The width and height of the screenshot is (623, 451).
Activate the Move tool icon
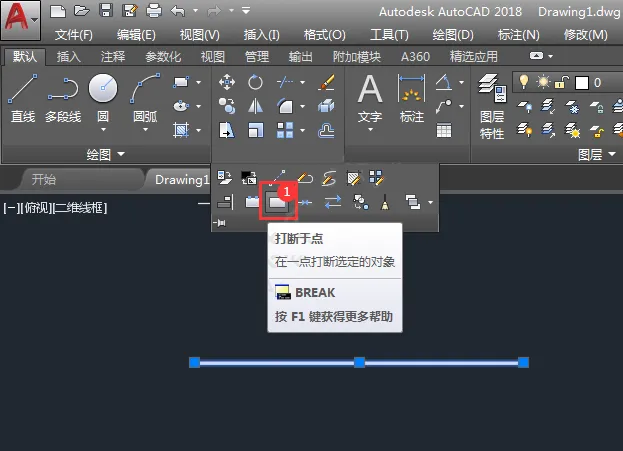pyautogui.click(x=227, y=83)
